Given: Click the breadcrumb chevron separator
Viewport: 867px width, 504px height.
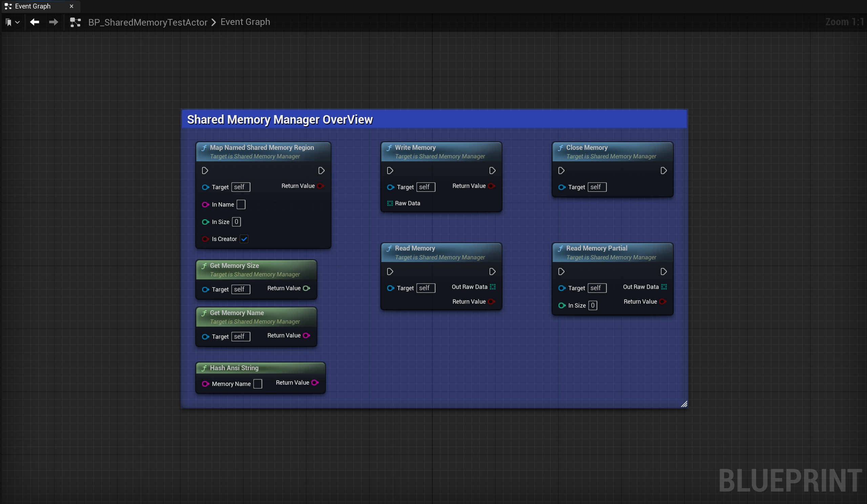Looking at the screenshot, I should [x=214, y=22].
